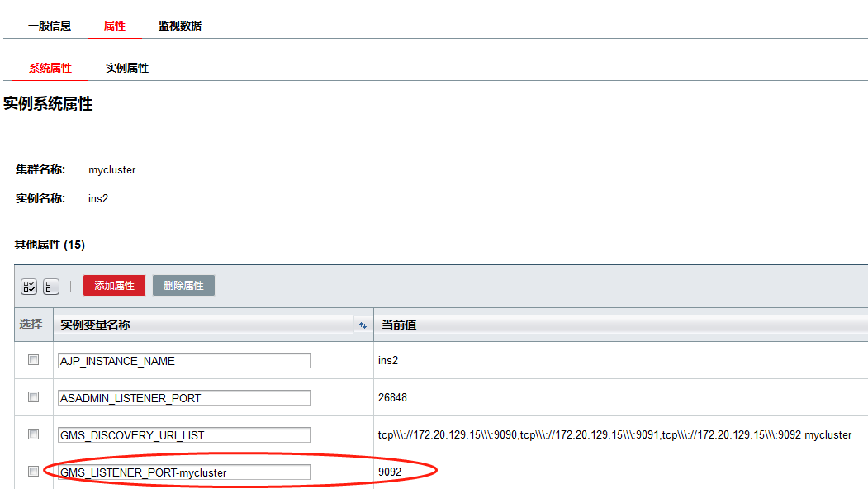Click the ASADMIN_LISTENER_PORT text field

(184, 398)
